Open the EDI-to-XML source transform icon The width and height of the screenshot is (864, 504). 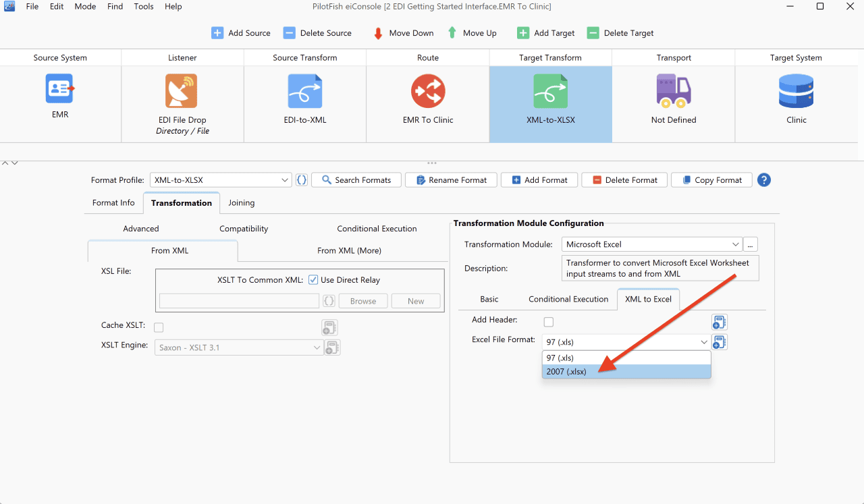point(304,91)
